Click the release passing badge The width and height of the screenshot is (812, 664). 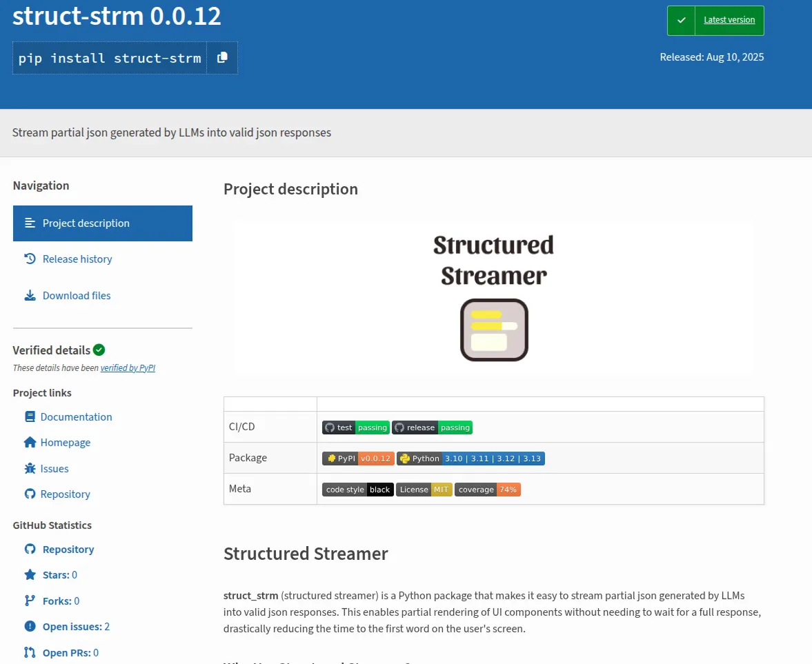coord(432,427)
